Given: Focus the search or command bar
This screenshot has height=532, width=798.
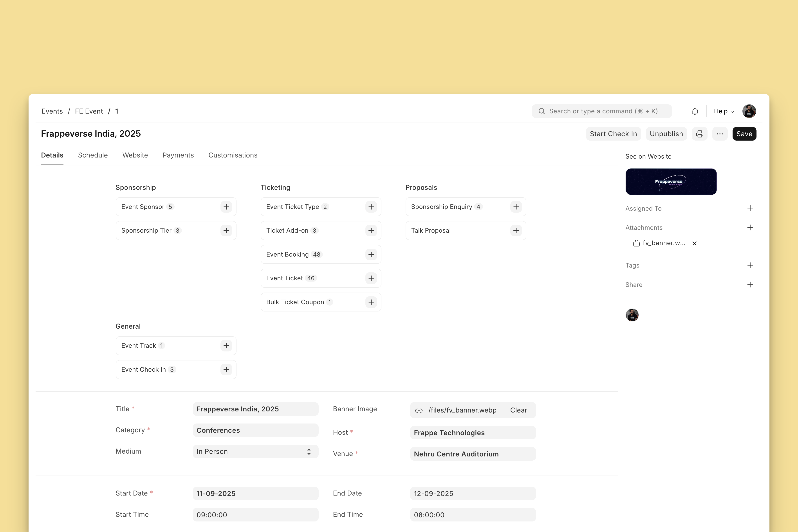Looking at the screenshot, I should tap(601, 111).
